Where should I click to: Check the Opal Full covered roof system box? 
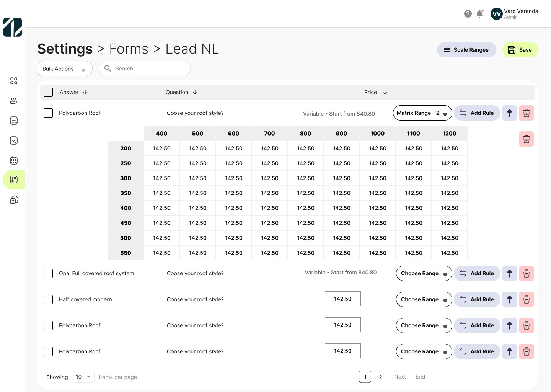pyautogui.click(x=48, y=273)
